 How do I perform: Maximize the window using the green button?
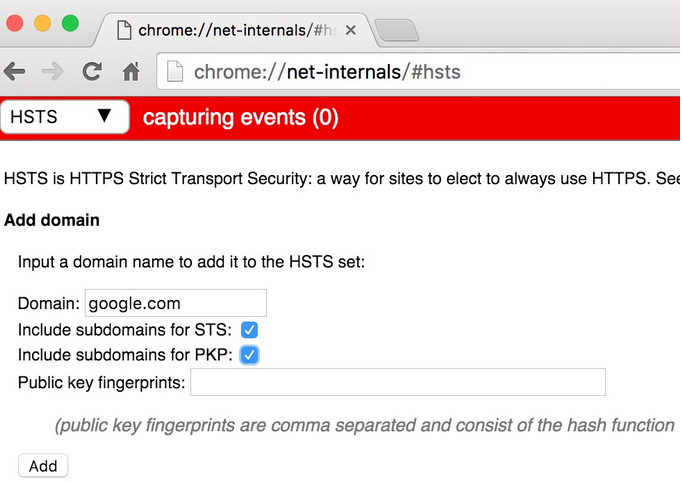pyautogui.click(x=70, y=23)
